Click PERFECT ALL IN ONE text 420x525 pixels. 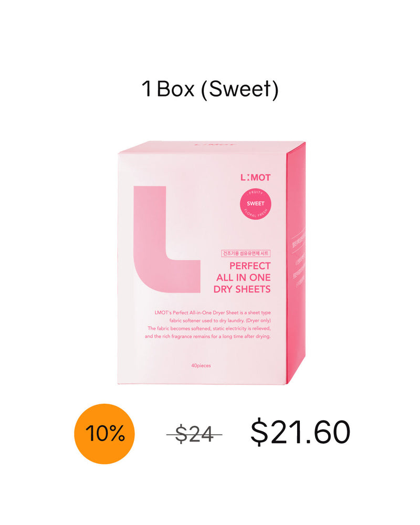pyautogui.click(x=244, y=271)
